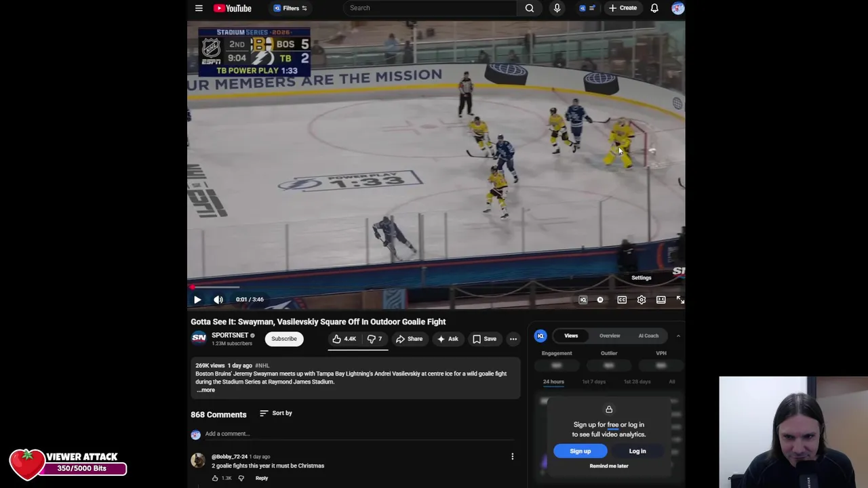Click the Search input field
Image resolution: width=868 pixels, height=488 pixels.
(431, 8)
